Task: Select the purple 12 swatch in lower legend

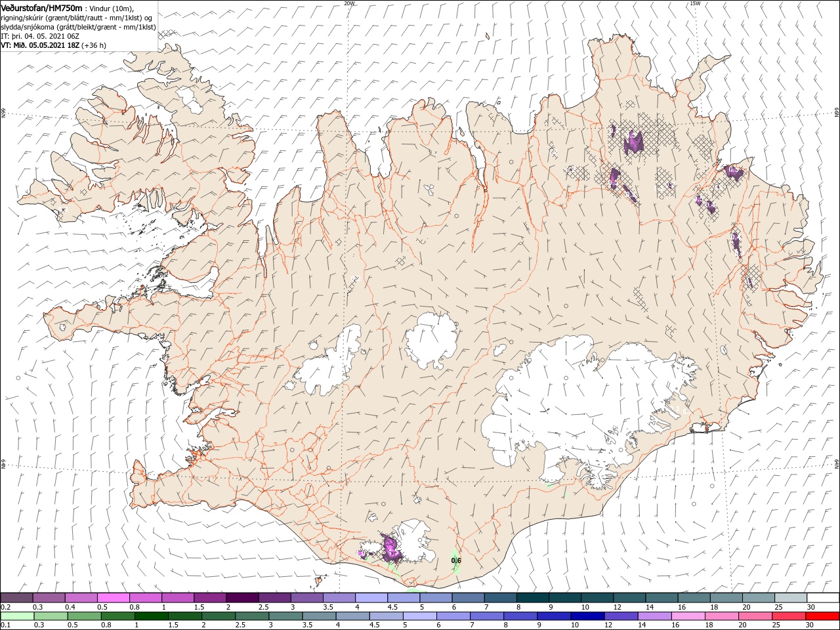Action: click(x=621, y=616)
